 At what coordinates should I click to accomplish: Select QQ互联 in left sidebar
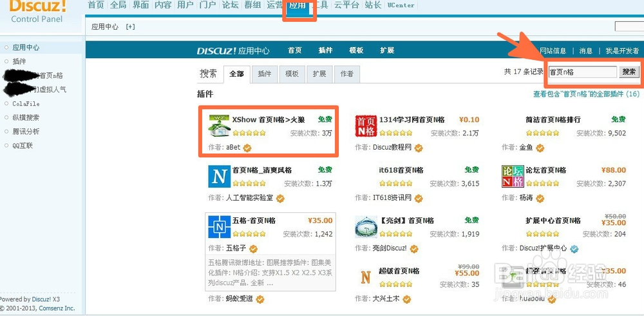coord(23,146)
